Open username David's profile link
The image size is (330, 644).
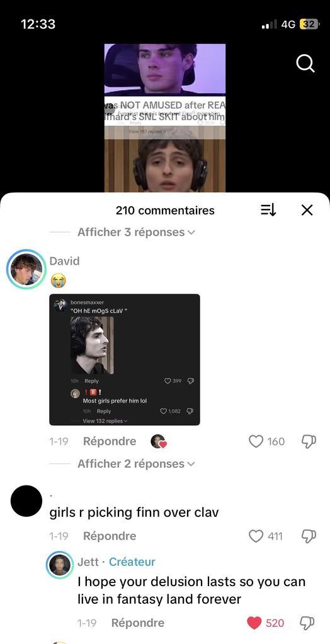(65, 261)
